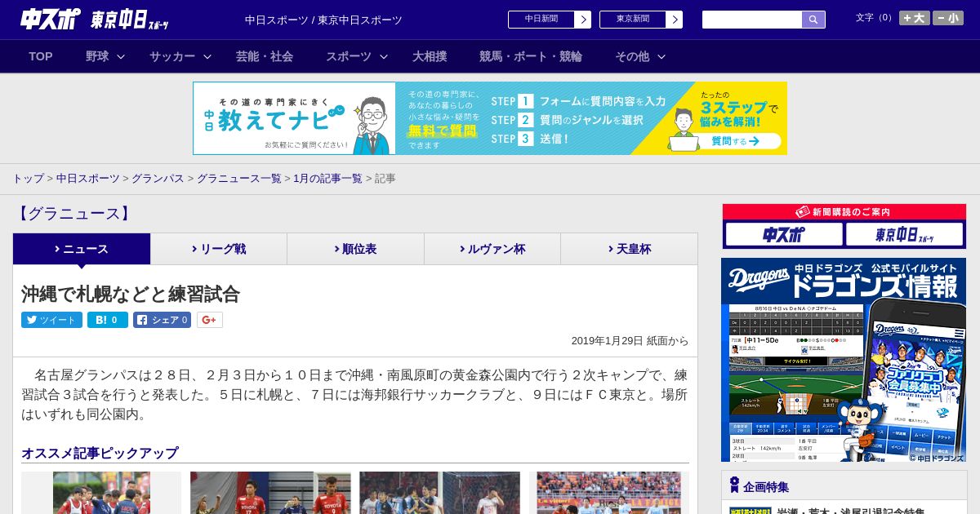Click arrow button next to 東京新聞
Image resolution: width=980 pixels, height=514 pixels.
click(674, 20)
